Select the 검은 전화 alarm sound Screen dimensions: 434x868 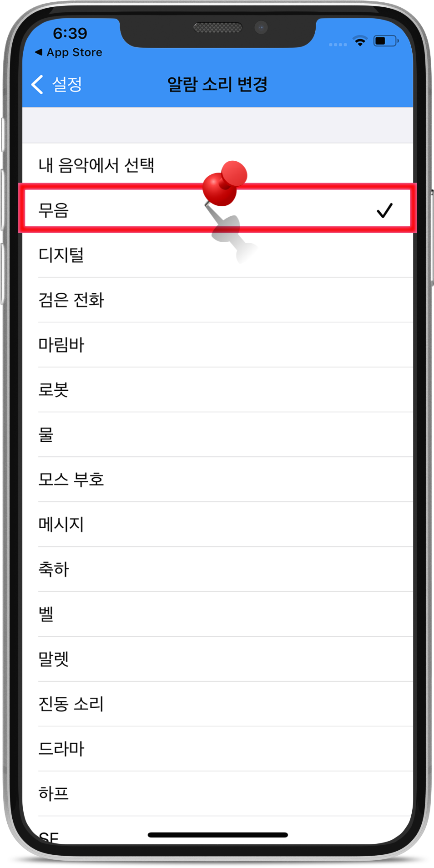point(217,300)
